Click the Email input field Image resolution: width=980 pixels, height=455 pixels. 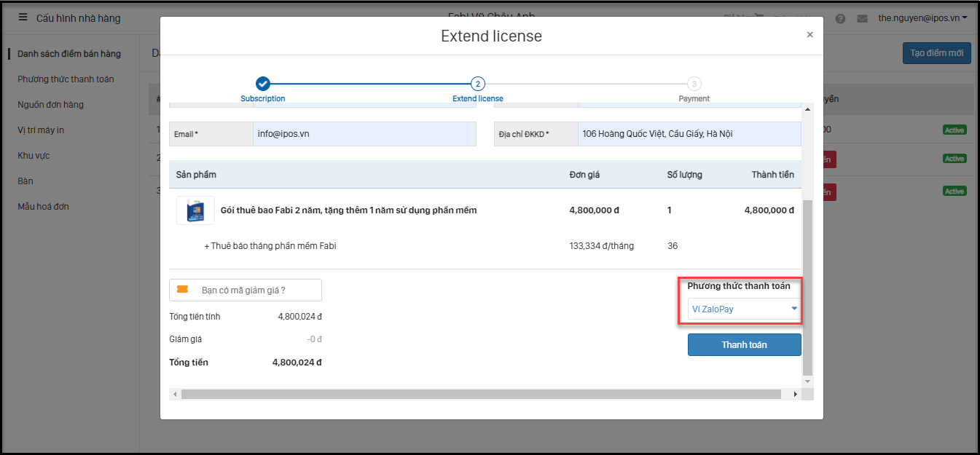pos(364,134)
